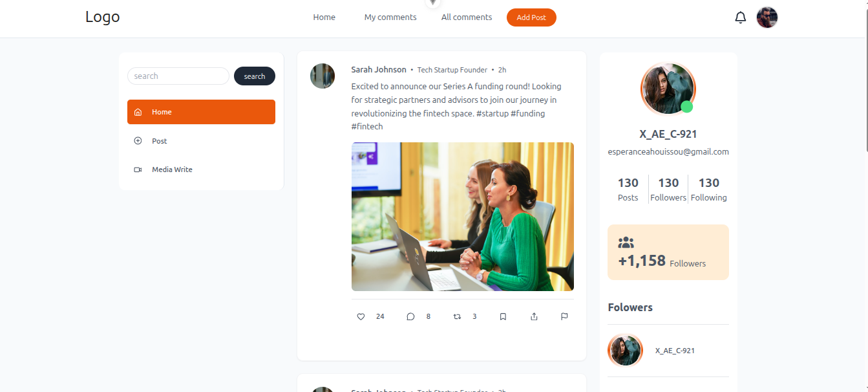
Task: Focus the sidebar search input field
Action: (178, 76)
